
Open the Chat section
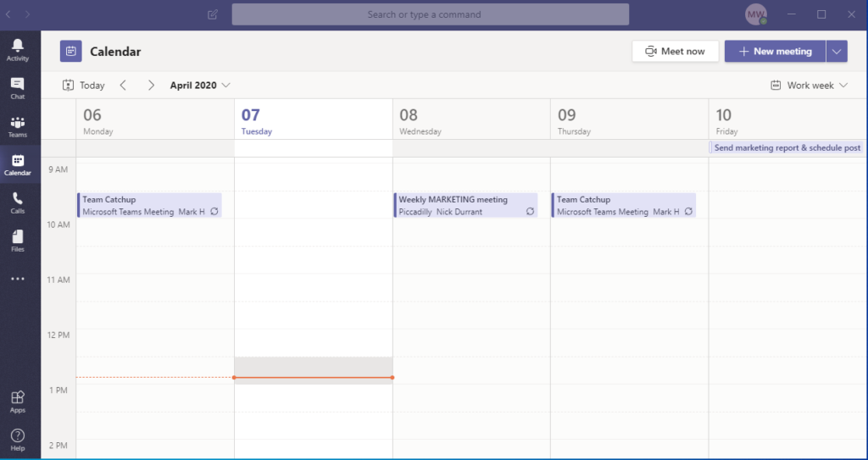(17, 88)
